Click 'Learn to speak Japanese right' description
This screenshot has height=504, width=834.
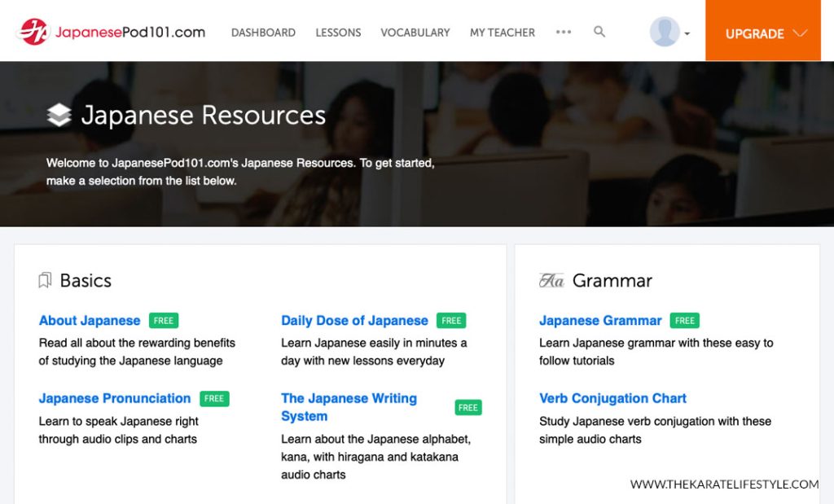(x=118, y=430)
